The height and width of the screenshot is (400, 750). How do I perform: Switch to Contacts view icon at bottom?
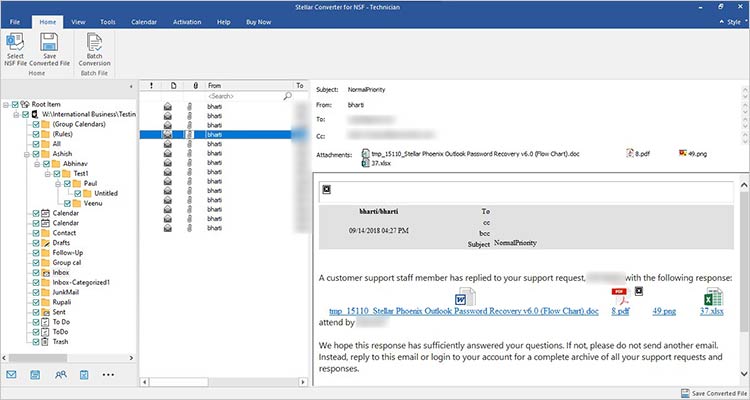[x=61, y=375]
